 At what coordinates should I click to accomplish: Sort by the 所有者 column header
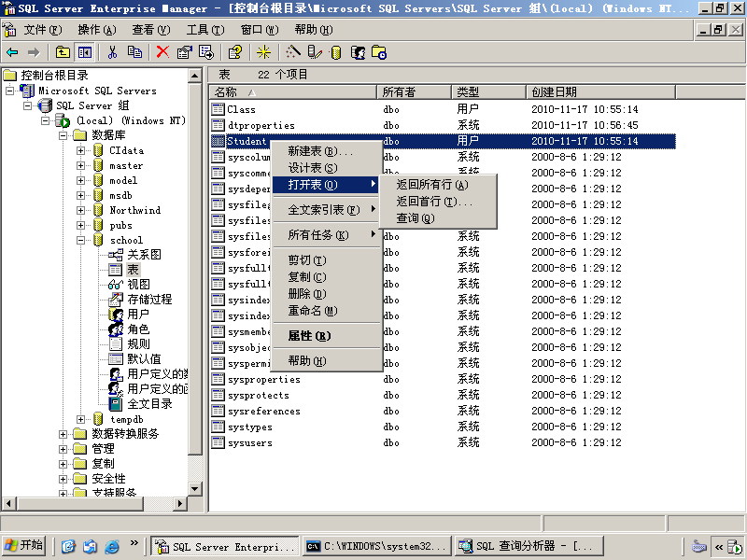point(414,91)
